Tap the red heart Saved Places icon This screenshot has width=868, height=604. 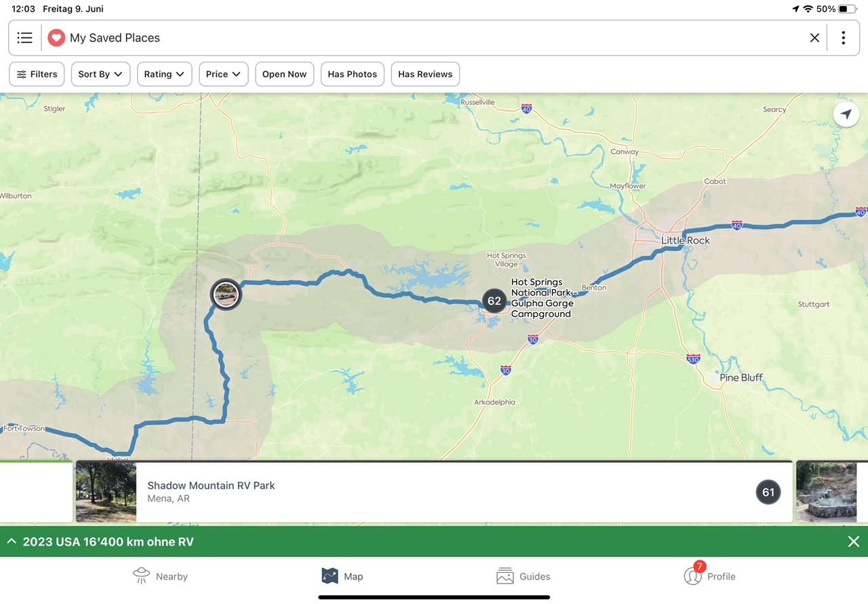tap(56, 38)
